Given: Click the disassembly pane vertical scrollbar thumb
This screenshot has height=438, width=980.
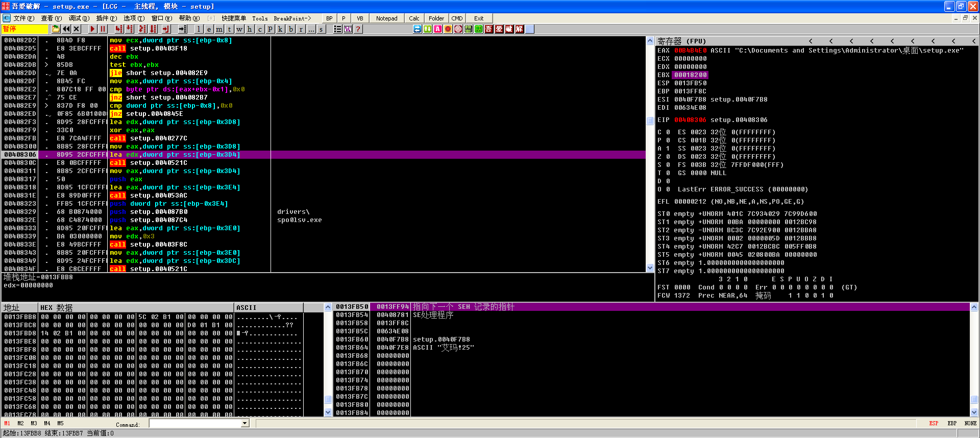Looking at the screenshot, I should pyautogui.click(x=650, y=121).
